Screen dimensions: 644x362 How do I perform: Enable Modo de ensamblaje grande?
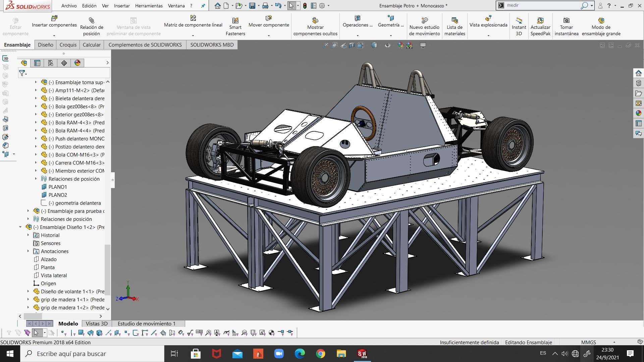point(601,26)
